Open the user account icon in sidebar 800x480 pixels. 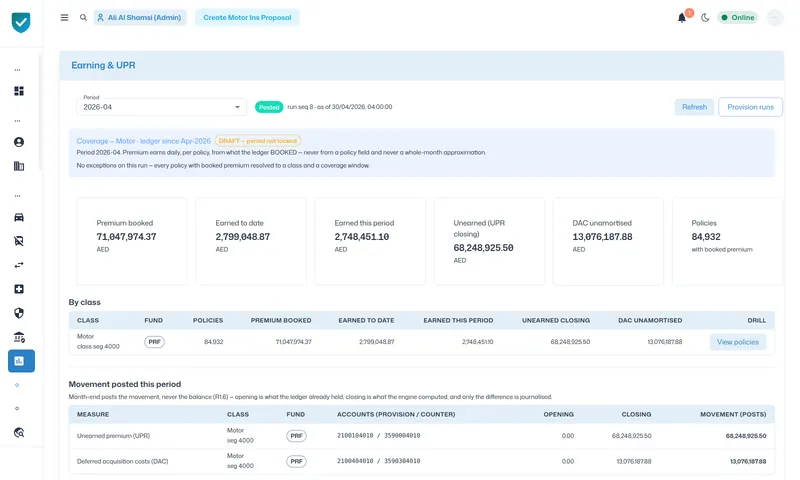tap(19, 142)
